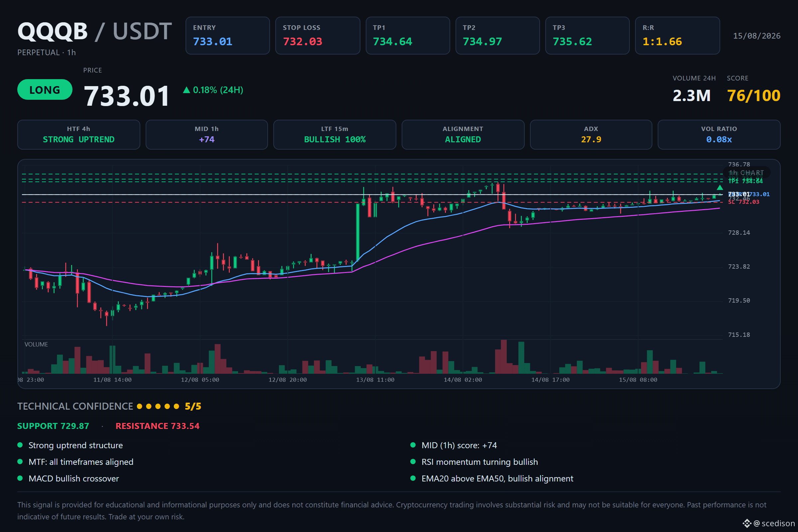Click the 12/08 20:00 time axis label
This screenshot has height=532, width=798.
(x=287, y=380)
